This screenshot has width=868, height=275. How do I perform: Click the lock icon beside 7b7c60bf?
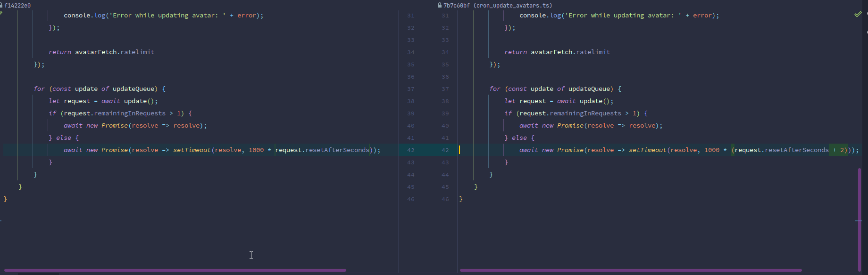440,6
